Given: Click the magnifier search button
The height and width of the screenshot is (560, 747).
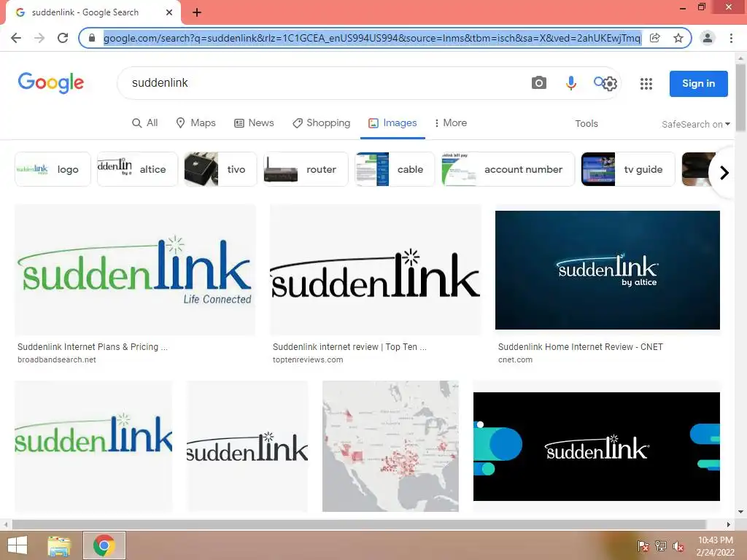Looking at the screenshot, I should tap(599, 82).
